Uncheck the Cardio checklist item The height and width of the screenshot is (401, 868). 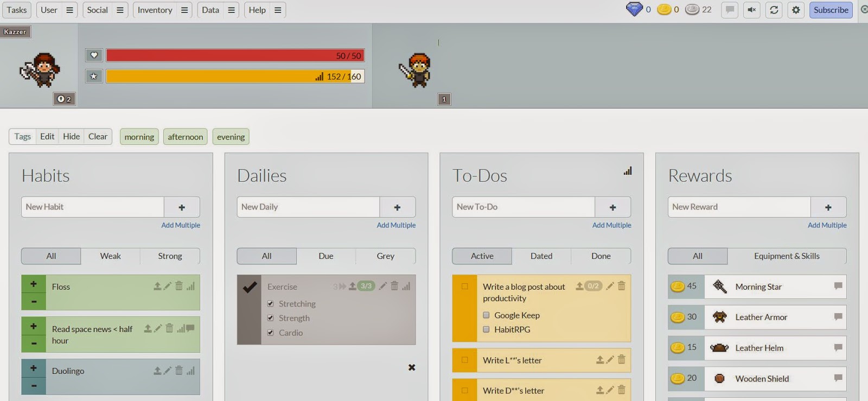pos(270,333)
